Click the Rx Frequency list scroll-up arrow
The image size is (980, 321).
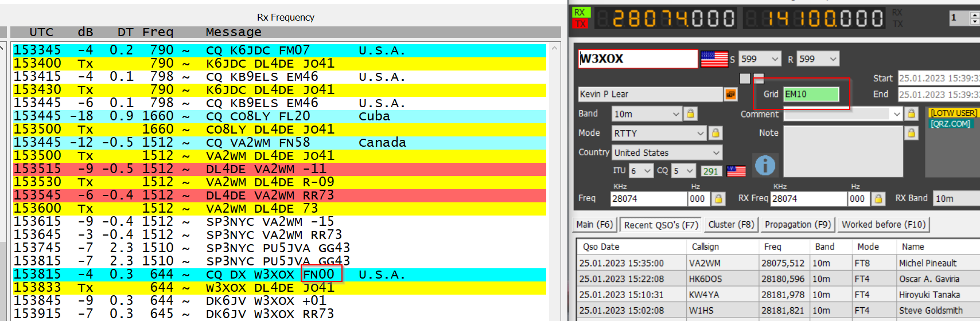click(554, 48)
